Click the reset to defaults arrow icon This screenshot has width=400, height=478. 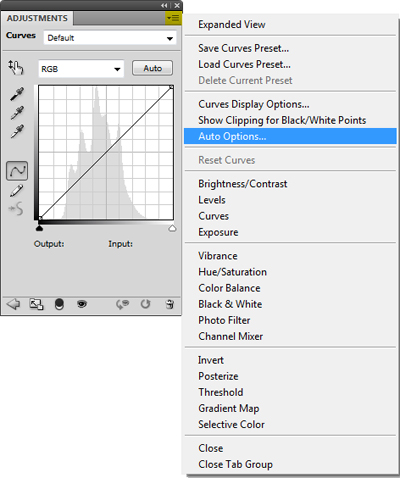pos(145,304)
